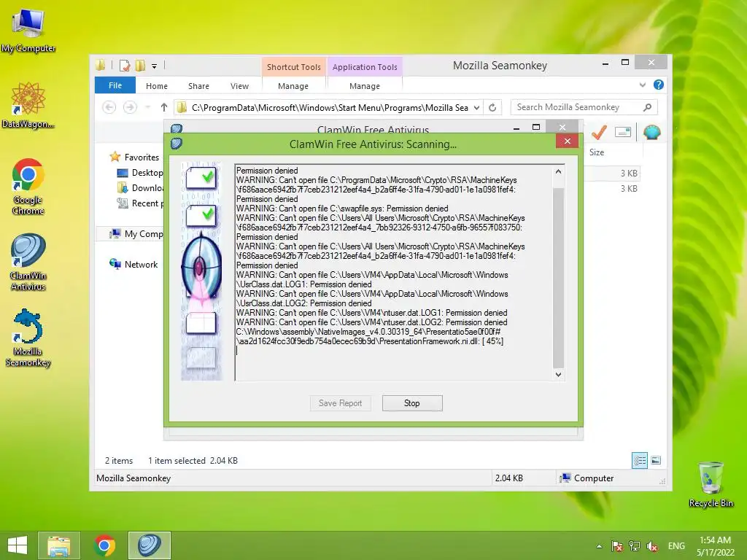
Task: Open ClamWin Antivirus desktop shortcut
Action: click(x=28, y=262)
